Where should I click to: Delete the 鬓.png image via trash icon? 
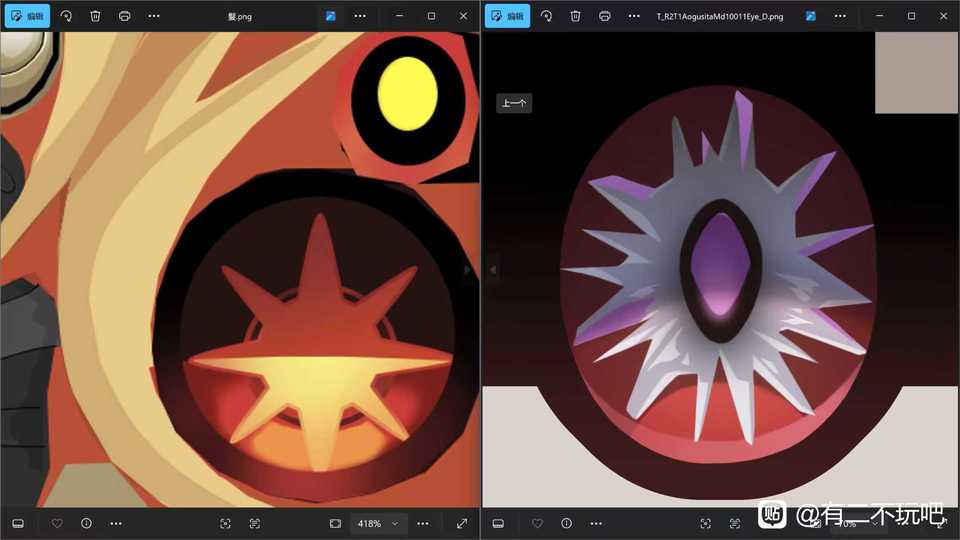click(95, 16)
